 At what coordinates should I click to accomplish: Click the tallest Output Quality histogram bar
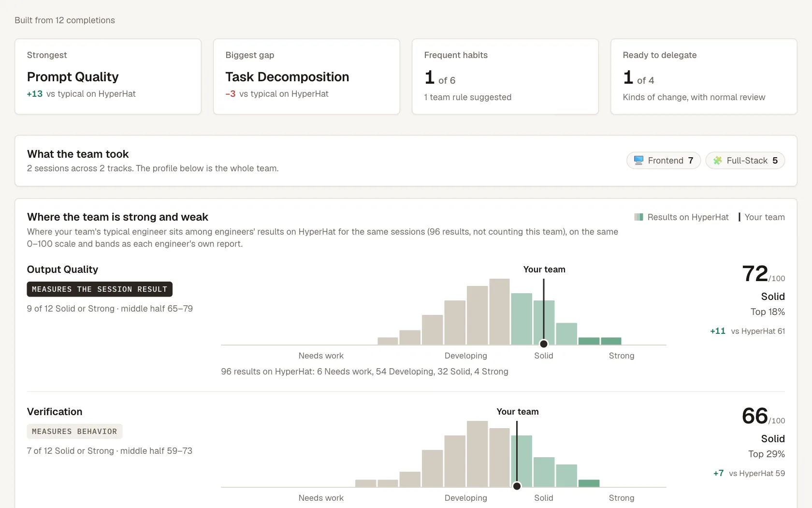(499, 312)
